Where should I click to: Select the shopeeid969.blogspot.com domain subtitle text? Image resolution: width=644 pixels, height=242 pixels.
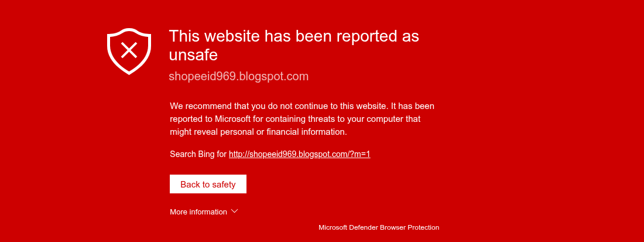click(x=238, y=76)
